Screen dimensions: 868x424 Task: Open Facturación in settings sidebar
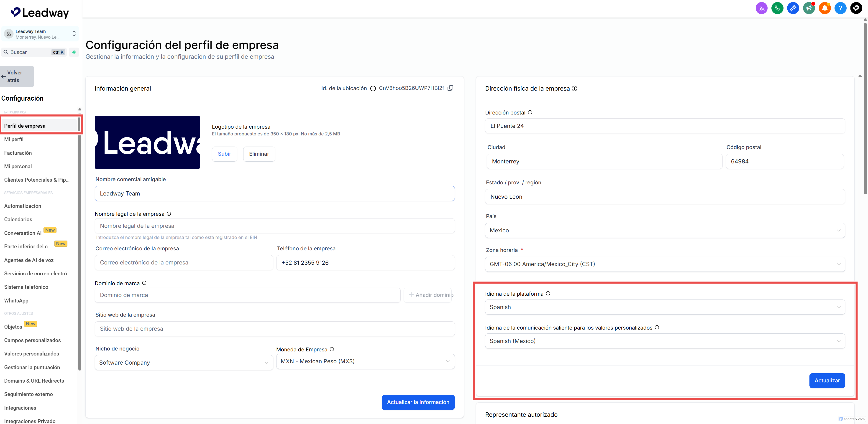(x=18, y=153)
